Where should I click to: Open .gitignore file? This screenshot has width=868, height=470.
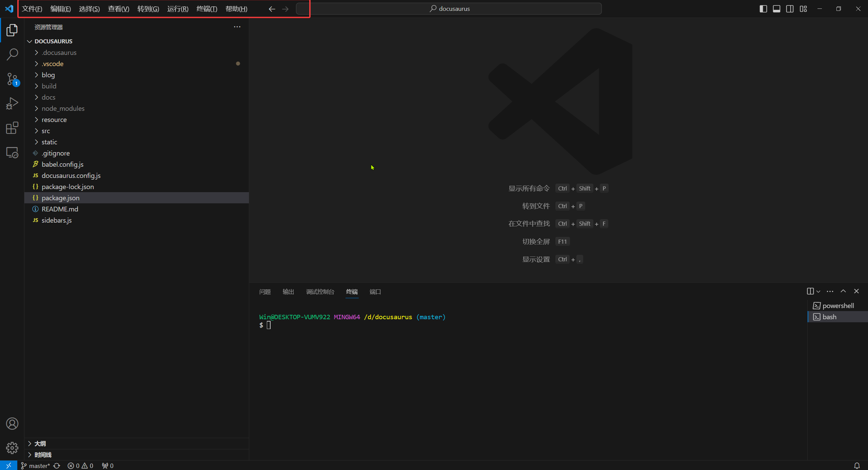click(x=137, y=153)
